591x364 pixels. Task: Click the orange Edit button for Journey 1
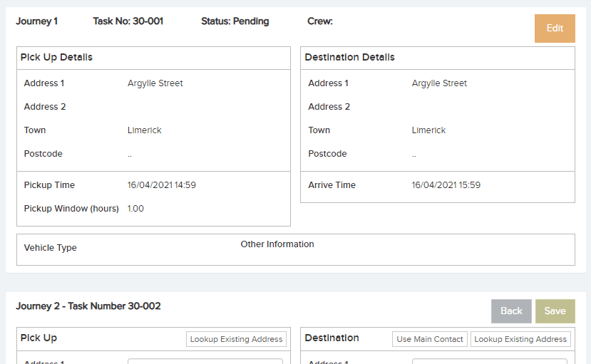555,28
